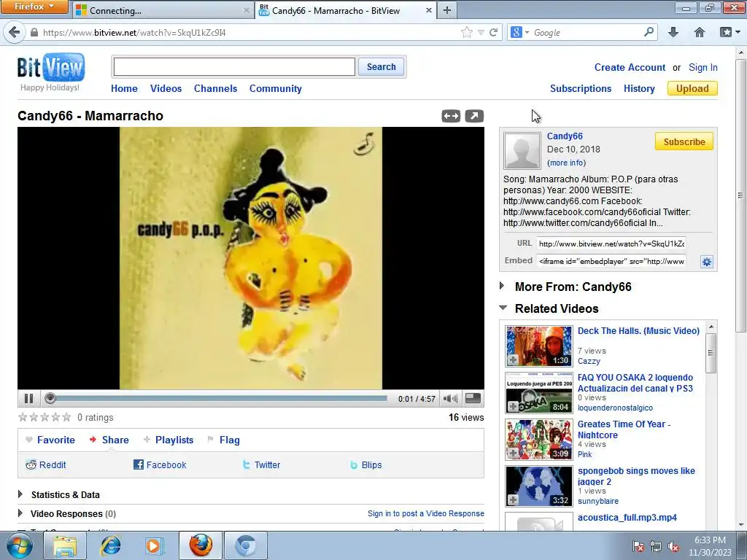Open the Windows Start menu
Viewport: 747px width, 560px height.
click(19, 545)
